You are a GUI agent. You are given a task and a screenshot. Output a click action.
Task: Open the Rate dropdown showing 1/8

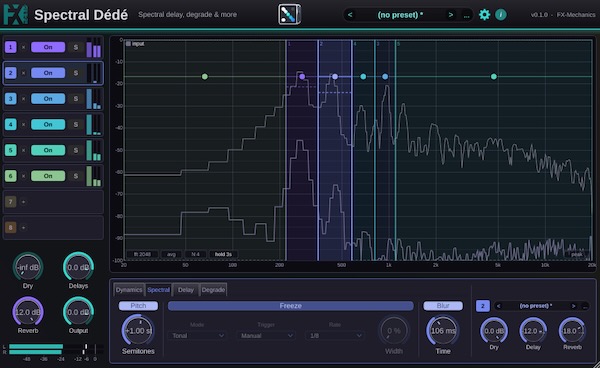(x=335, y=335)
